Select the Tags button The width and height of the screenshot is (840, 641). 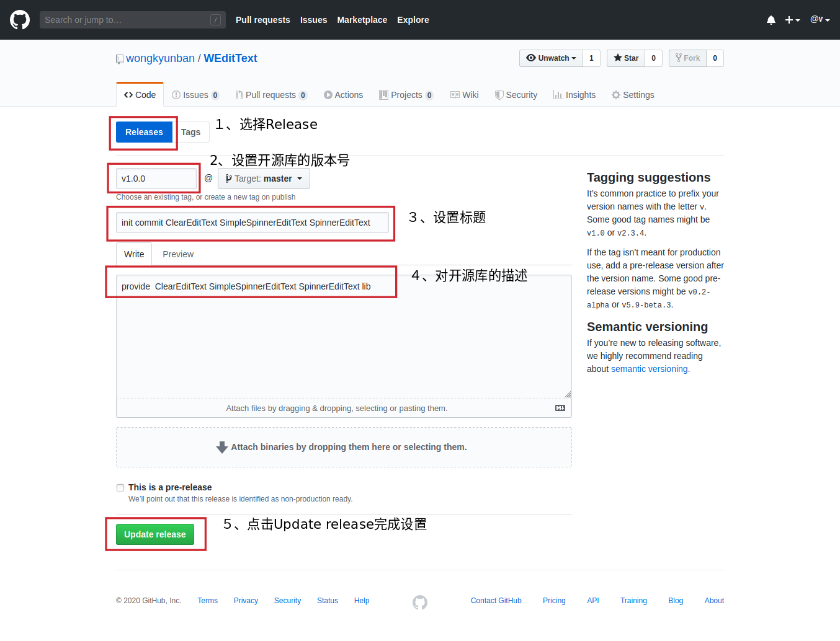(191, 132)
